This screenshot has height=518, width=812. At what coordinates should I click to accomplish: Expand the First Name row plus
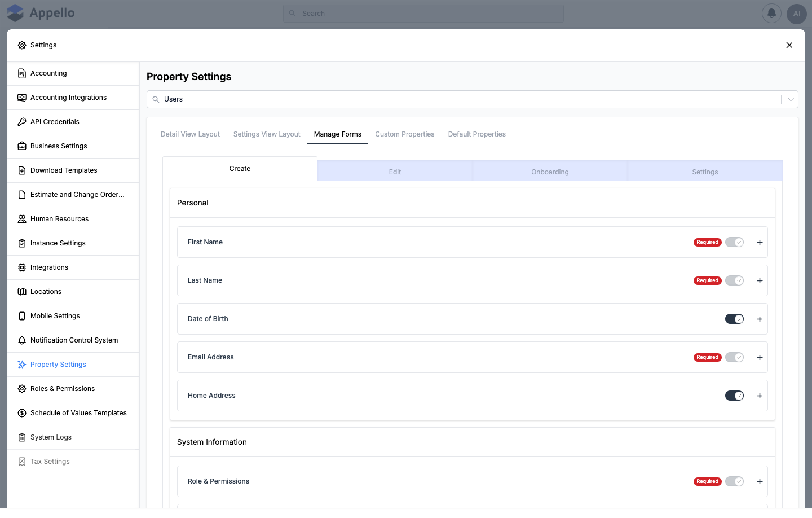pos(760,242)
